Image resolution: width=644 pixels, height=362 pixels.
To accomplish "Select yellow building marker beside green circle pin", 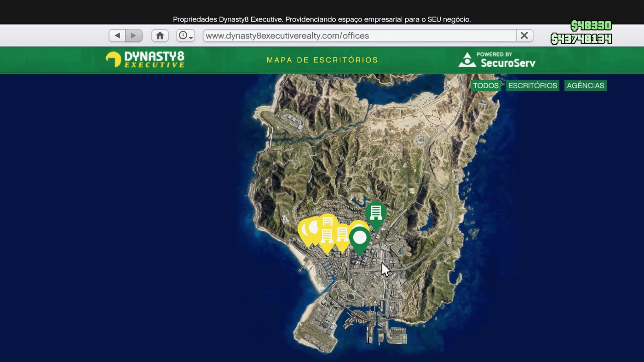I will tap(343, 235).
